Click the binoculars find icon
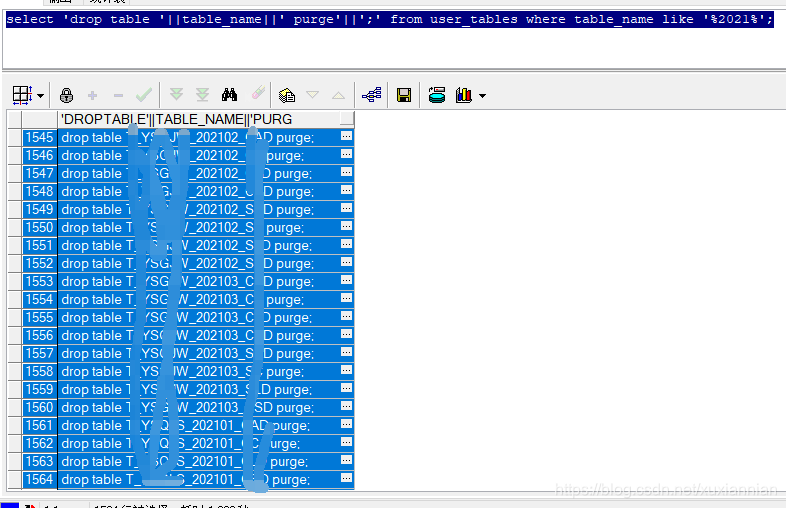Screen dimensions: 786x508 (230, 94)
